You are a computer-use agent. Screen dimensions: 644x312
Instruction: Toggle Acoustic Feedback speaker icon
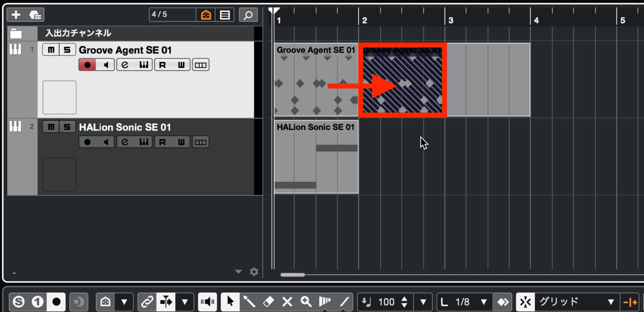point(208,301)
